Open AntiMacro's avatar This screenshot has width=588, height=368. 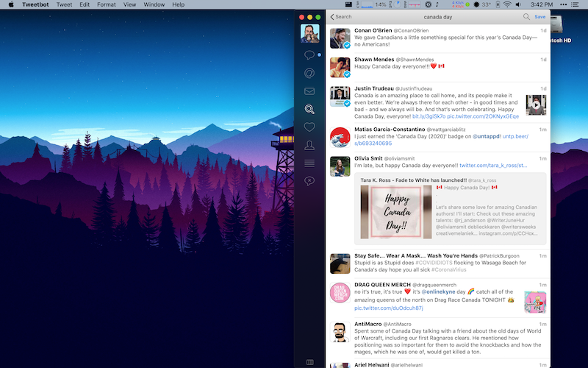[340, 332]
